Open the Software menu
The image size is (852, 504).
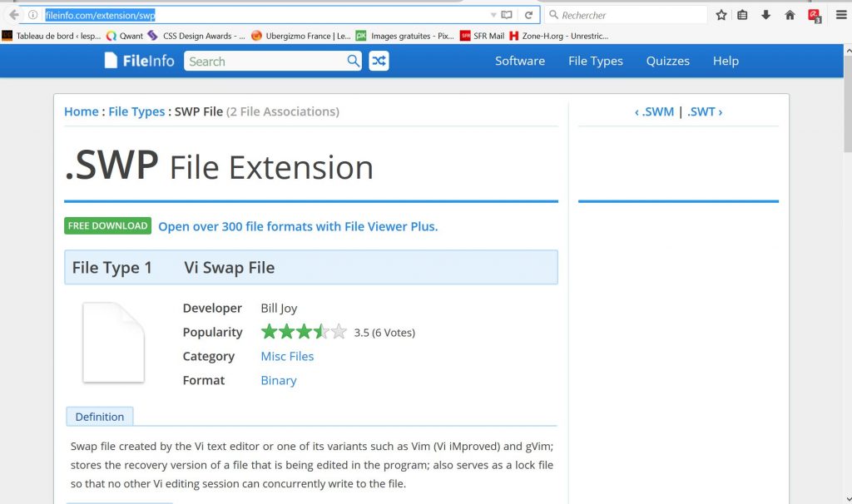point(520,61)
